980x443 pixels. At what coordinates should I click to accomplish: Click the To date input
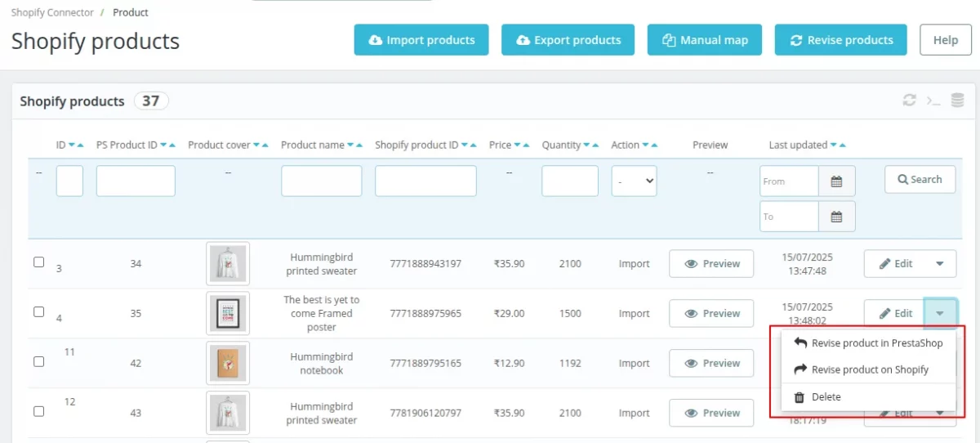click(x=790, y=217)
